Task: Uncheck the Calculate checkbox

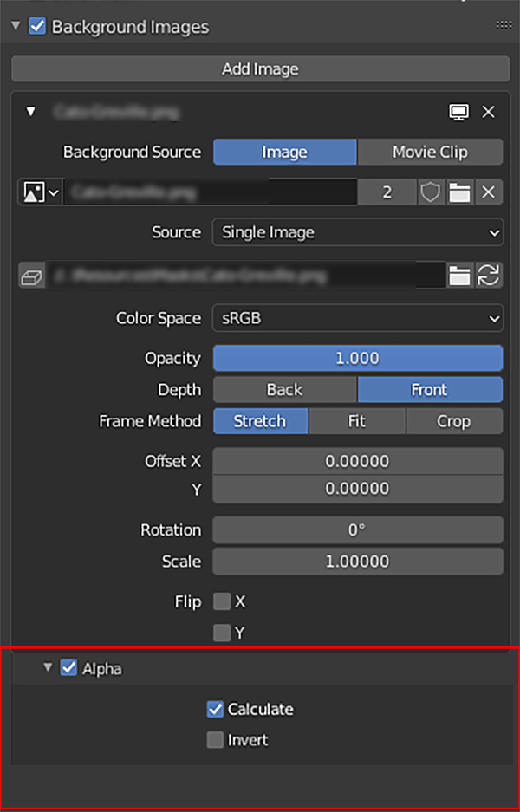Action: tap(215, 709)
